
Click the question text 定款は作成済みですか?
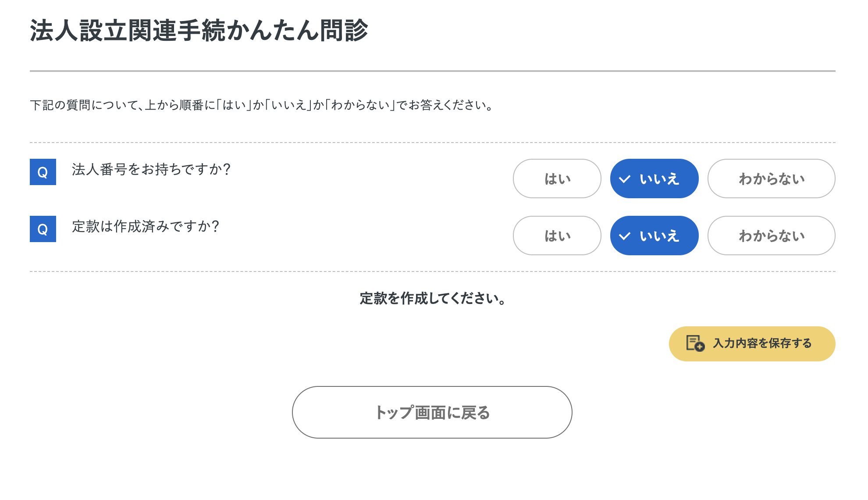pyautogui.click(x=146, y=226)
